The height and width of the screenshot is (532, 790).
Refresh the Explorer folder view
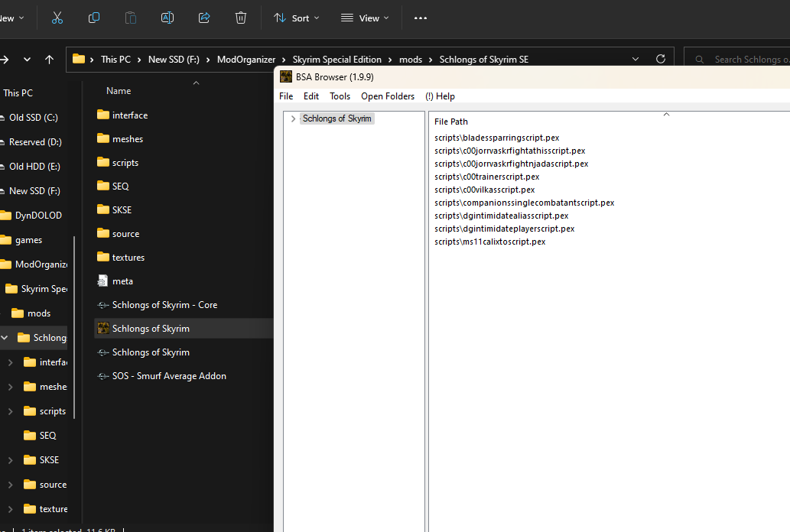661,59
